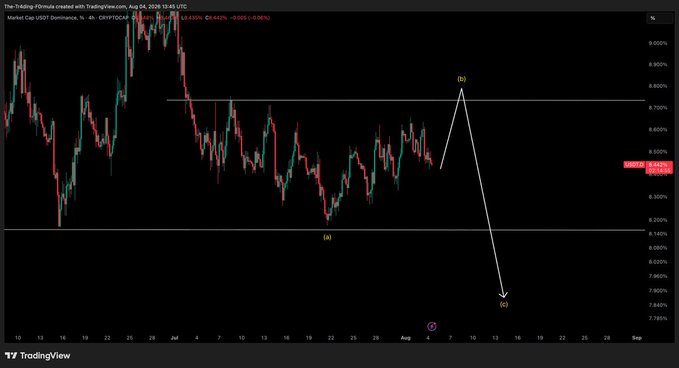Screen dimensions: 679x368
Task: Click the red USDT.D symbol price tag
Action: (x=634, y=165)
